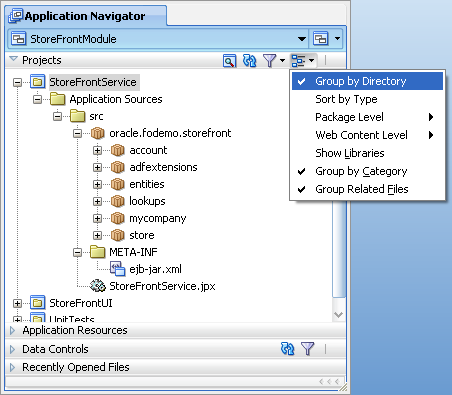Toggle the Group Related Files option
The image size is (452, 395).
click(367, 189)
